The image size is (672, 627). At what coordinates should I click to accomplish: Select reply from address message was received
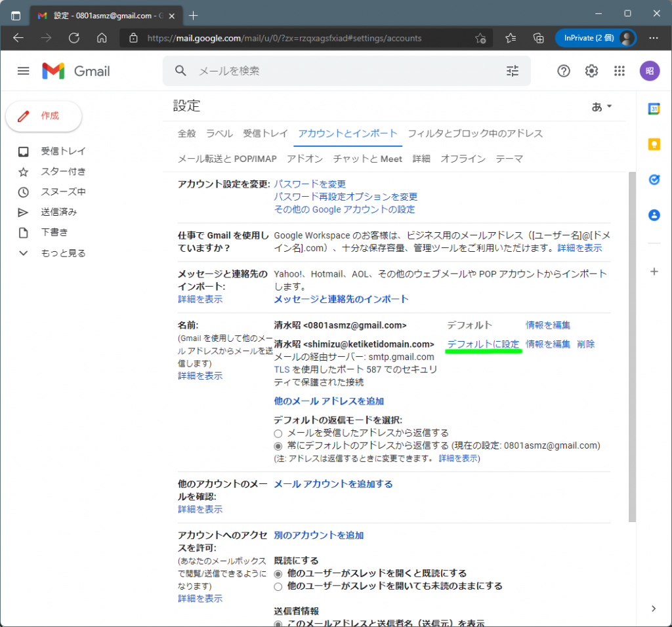[x=278, y=434]
